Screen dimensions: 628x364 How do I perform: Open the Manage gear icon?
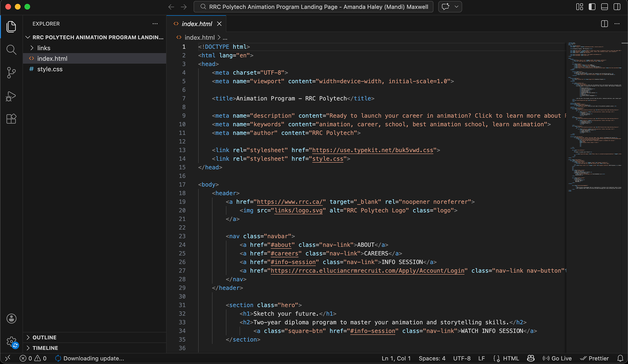click(x=11, y=342)
